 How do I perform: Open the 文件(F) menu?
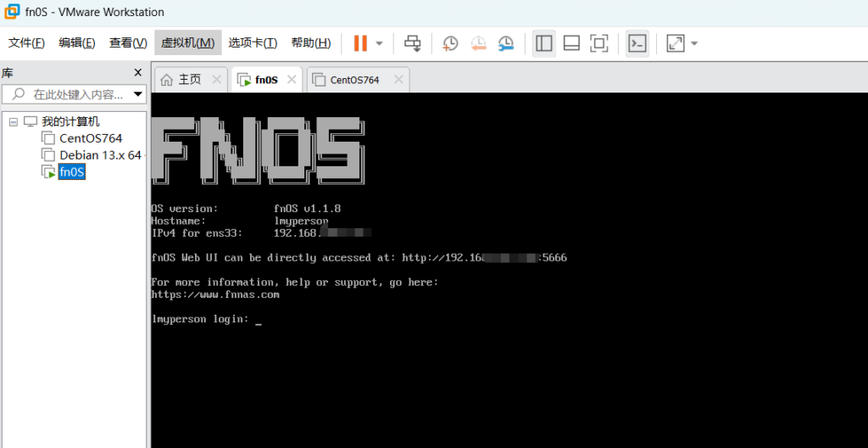point(26,43)
